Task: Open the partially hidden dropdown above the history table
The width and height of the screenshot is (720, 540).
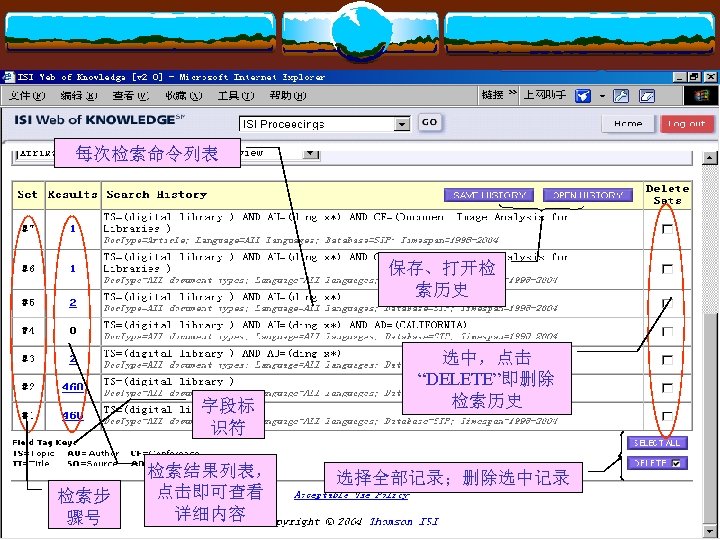Action: click(x=311, y=153)
